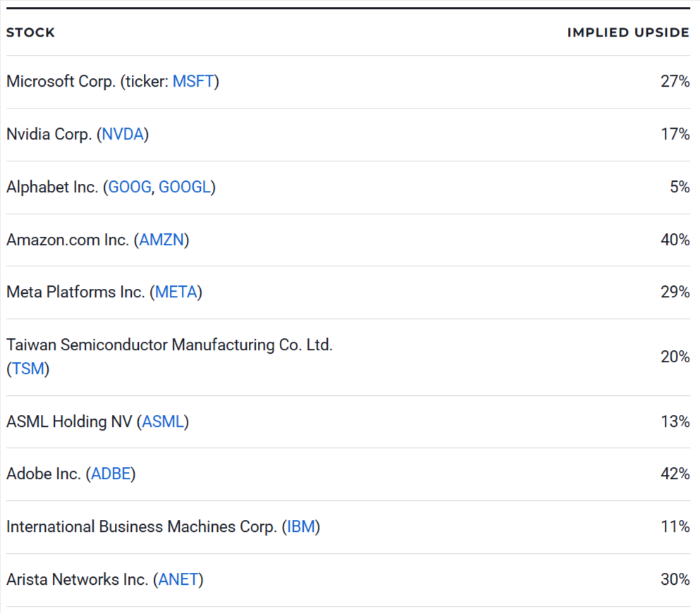Select the Nvidia Corp. company name
The height and width of the screenshot is (613, 700).
(x=49, y=134)
